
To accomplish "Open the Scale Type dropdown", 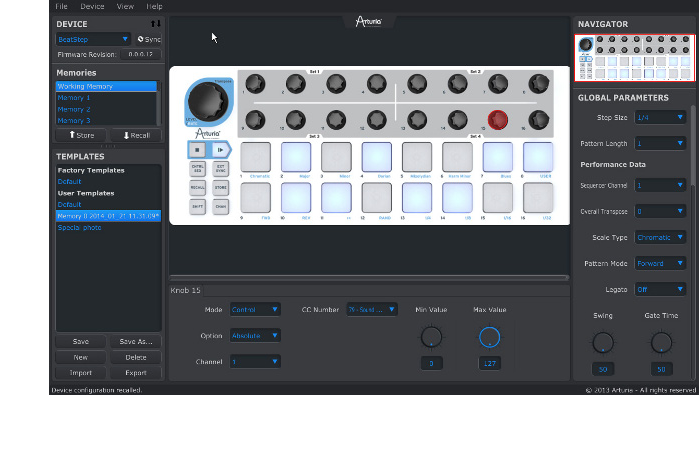I will coord(661,237).
